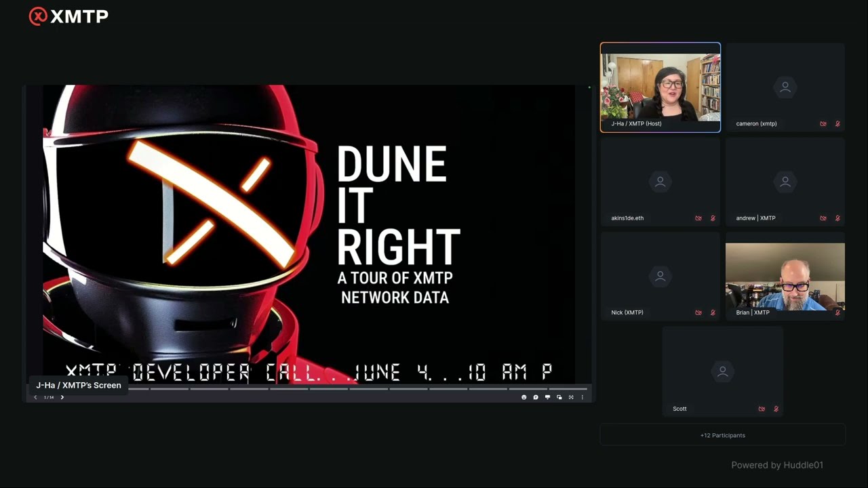Click cameron (xmtp)'s avatar placeholder icon

(x=785, y=87)
